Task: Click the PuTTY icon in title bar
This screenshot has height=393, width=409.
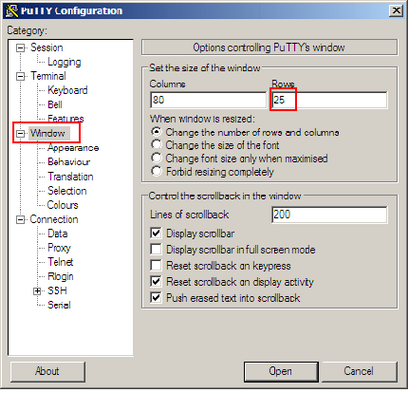Action: [x=12, y=11]
